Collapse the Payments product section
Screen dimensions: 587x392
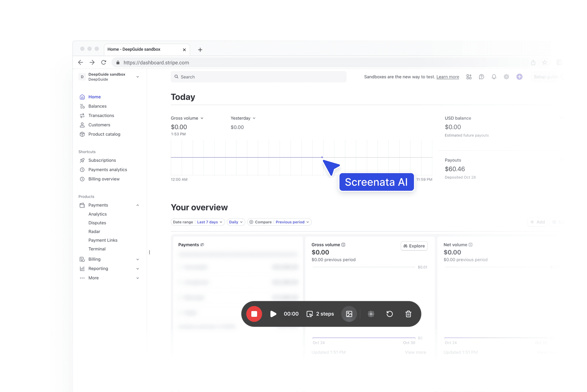click(x=138, y=205)
